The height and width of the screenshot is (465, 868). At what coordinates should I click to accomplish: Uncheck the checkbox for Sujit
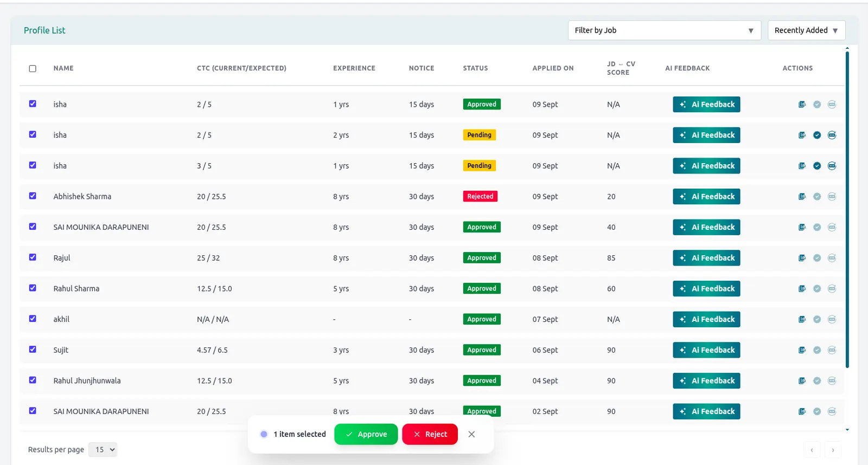pyautogui.click(x=33, y=350)
